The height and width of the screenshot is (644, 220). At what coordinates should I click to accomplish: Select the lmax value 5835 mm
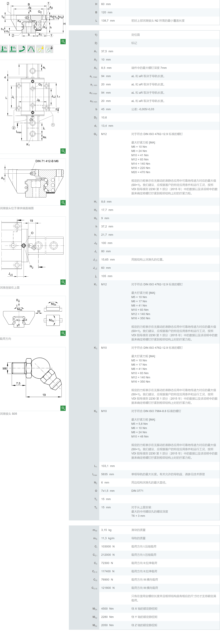pyautogui.click(x=107, y=474)
